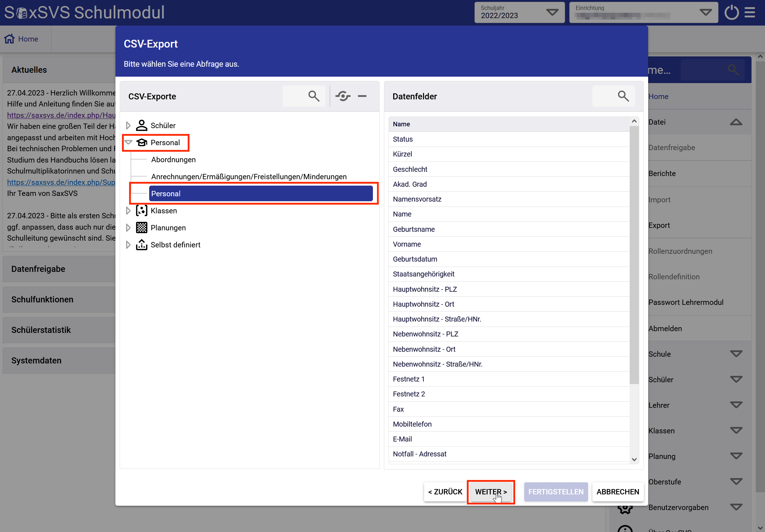
Task: Select the Kürzel data field row
Action: point(509,154)
